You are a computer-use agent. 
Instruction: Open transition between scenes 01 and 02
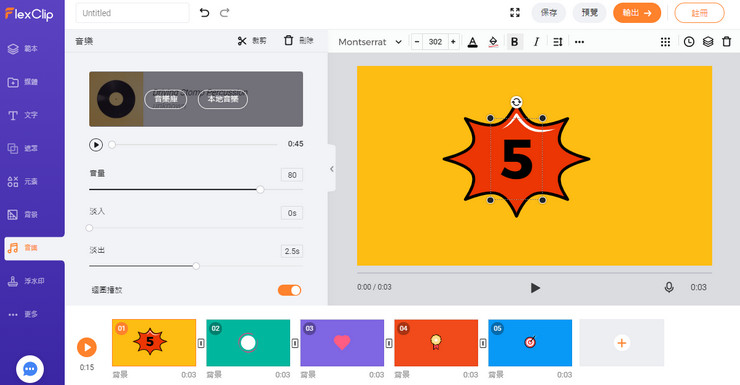tap(201, 343)
